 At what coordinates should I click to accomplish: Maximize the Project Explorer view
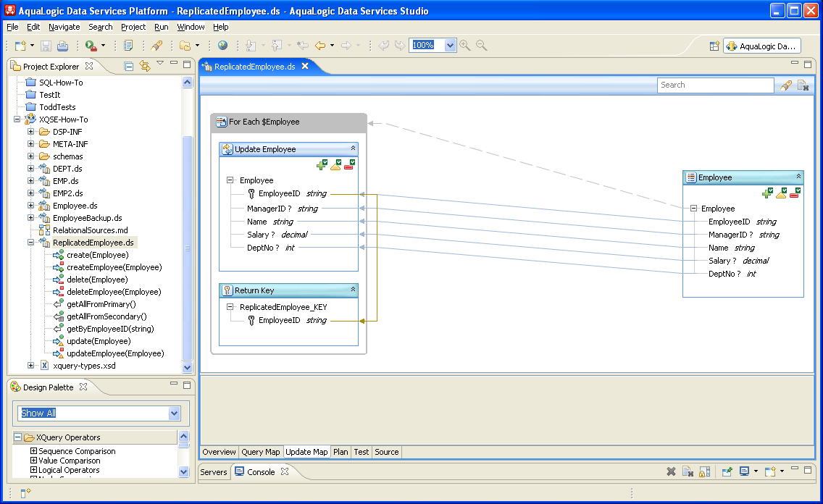pyautogui.click(x=187, y=64)
